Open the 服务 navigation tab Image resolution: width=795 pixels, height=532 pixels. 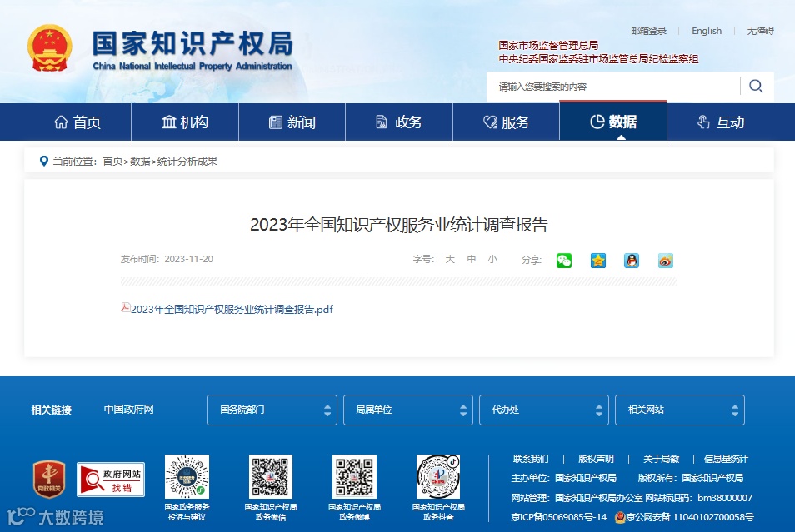click(506, 122)
